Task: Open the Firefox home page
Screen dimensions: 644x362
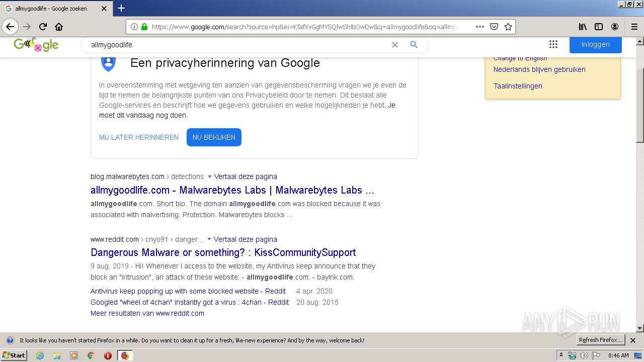Action: [x=59, y=27]
